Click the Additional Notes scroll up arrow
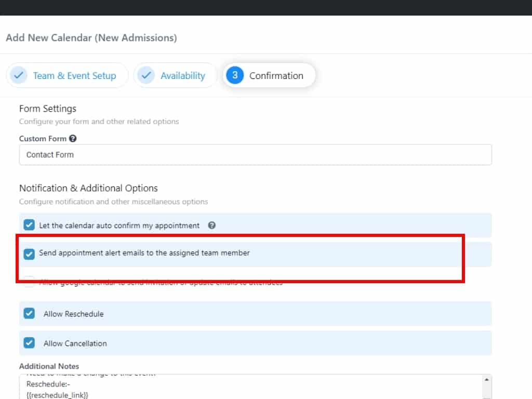This screenshot has height=399, width=532. click(x=486, y=380)
